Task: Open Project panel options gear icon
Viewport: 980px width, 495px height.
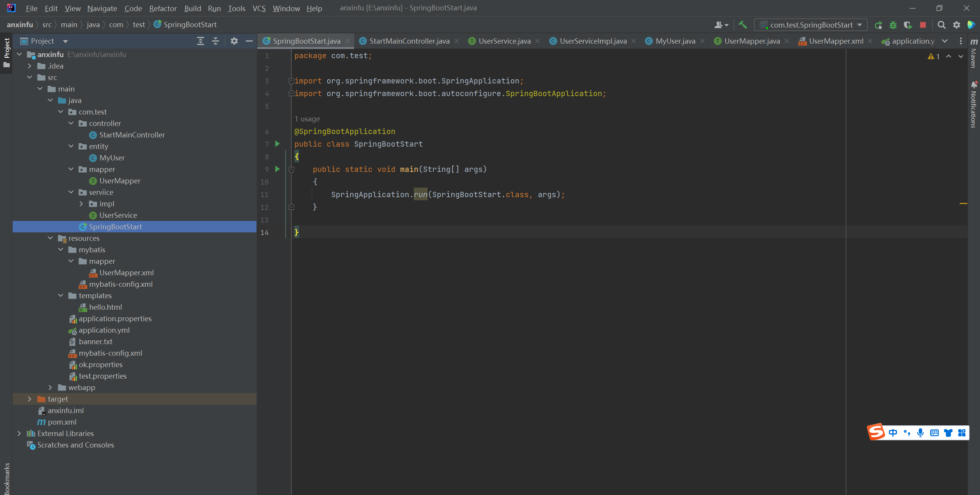Action: [234, 41]
